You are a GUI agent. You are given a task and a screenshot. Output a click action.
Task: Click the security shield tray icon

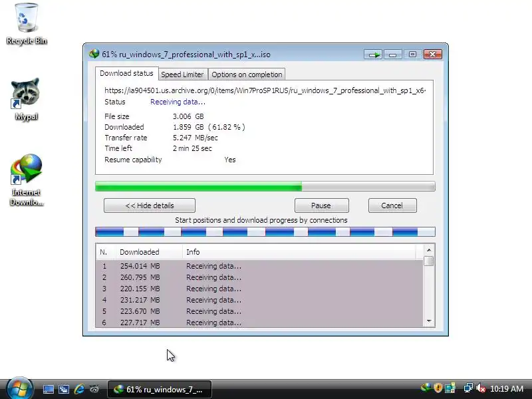pyautogui.click(x=438, y=388)
